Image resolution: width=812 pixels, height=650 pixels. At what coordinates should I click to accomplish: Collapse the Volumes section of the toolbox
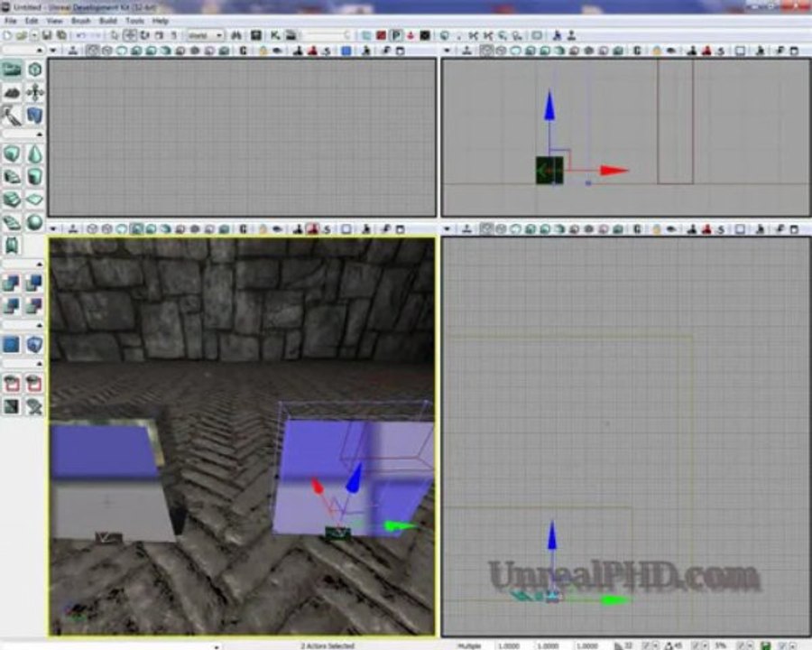40,325
